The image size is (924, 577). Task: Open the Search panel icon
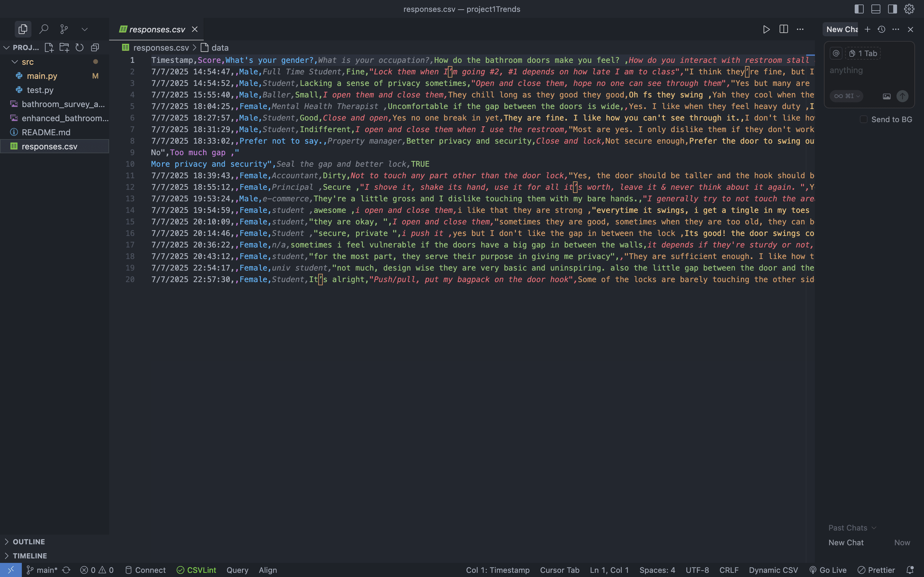click(x=44, y=29)
